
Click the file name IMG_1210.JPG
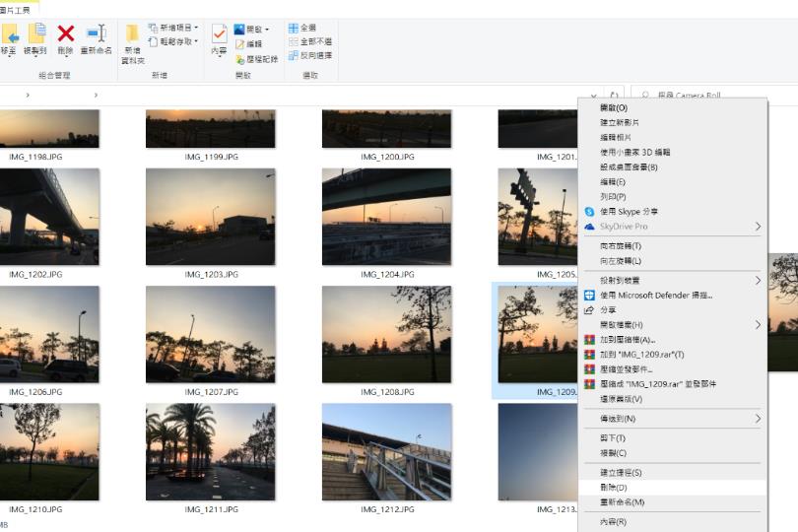(x=35, y=509)
